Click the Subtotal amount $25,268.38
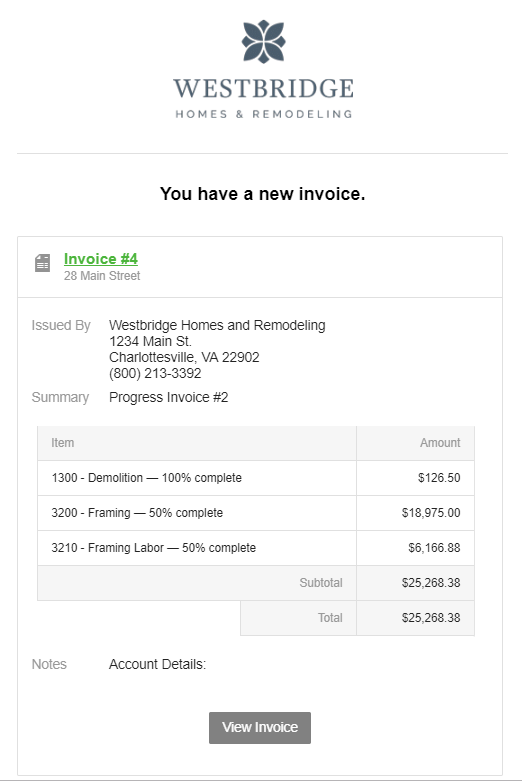 pyautogui.click(x=431, y=582)
